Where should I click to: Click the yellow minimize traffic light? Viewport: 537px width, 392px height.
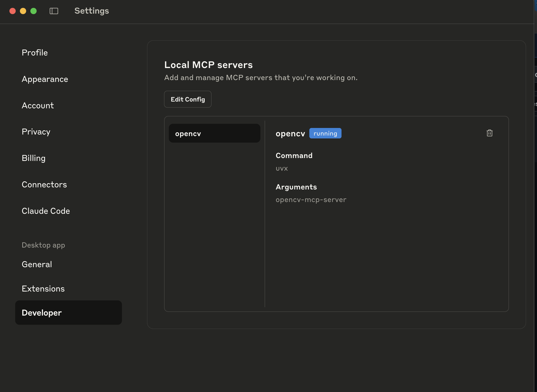[23, 11]
